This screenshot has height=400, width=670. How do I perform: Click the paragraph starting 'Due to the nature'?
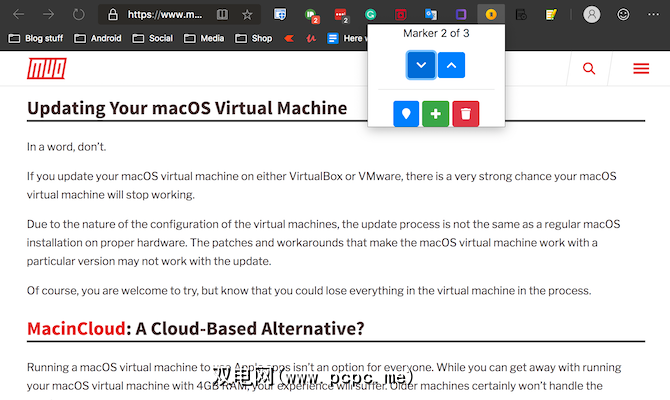click(x=323, y=243)
